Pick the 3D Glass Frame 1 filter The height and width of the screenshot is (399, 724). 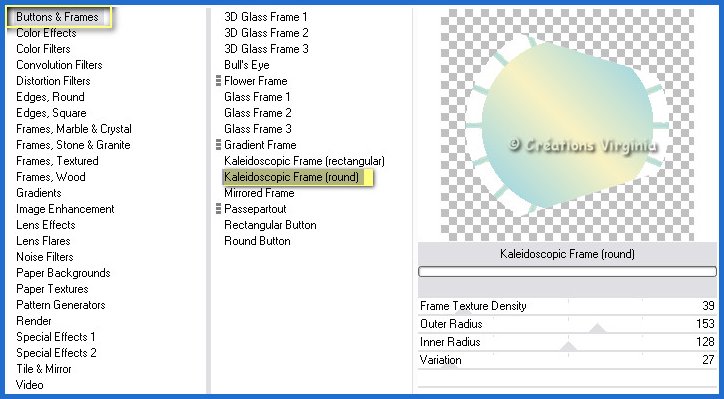pos(265,17)
